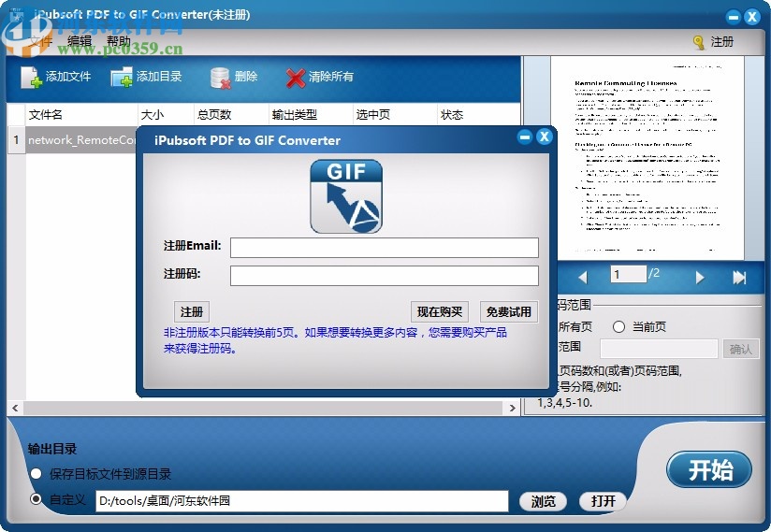The image size is (771, 532).
Task: Click the left arrow of the horizontal scrollbar
Action: [15, 408]
